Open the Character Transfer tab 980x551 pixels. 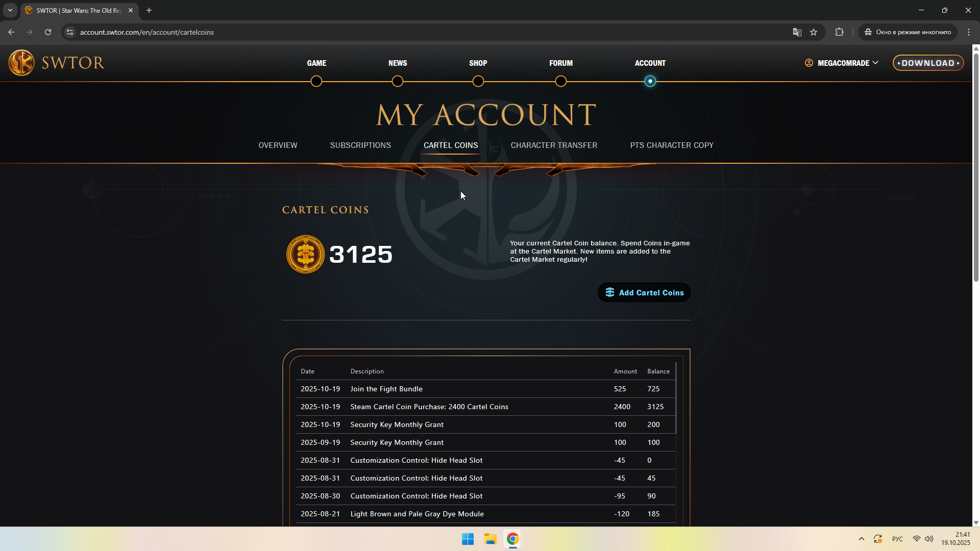pos(554,145)
